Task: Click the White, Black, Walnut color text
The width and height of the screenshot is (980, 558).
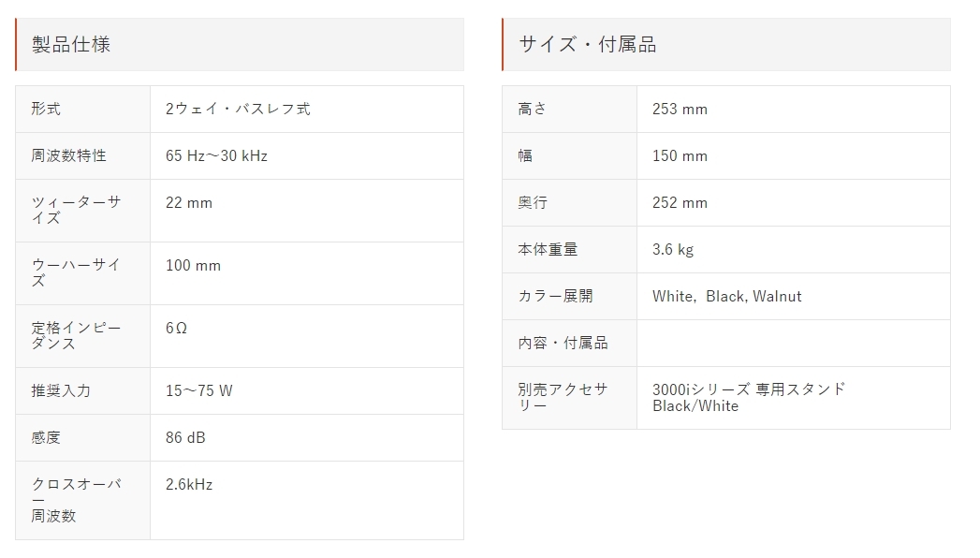Action: (727, 296)
